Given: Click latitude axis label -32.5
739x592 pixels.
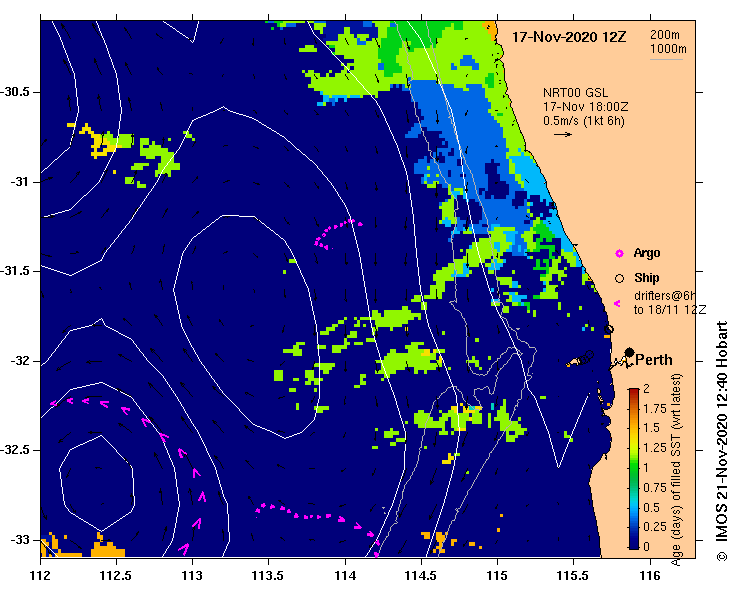Looking at the screenshot, I should [16, 450].
